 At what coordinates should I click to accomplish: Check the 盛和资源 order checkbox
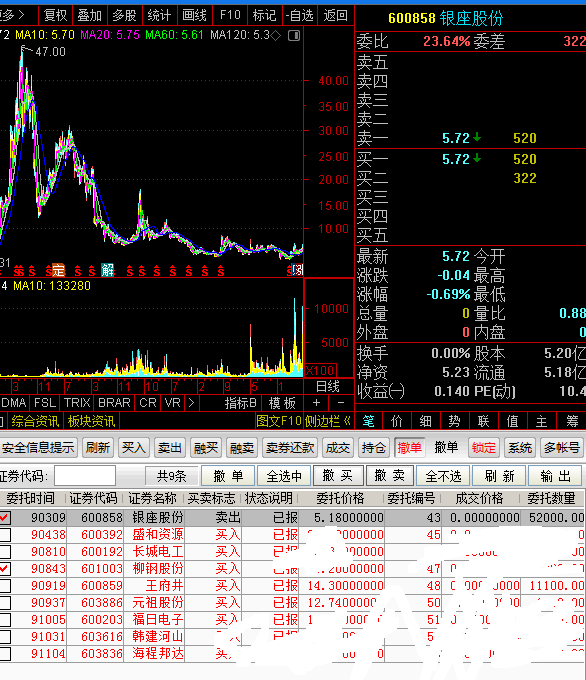[5, 534]
